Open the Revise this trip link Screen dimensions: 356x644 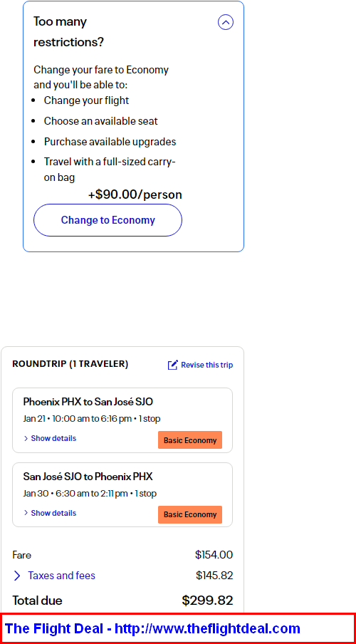pos(207,365)
